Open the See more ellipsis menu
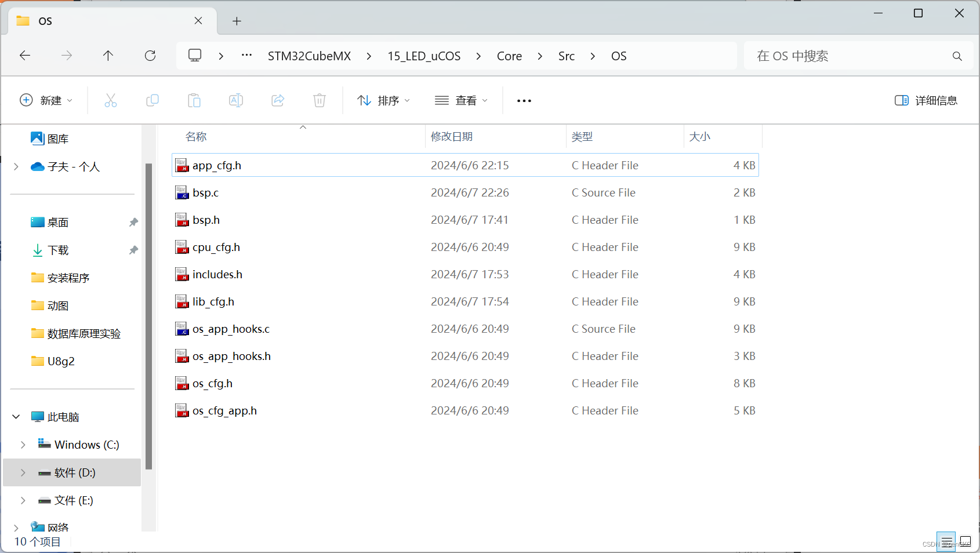 tap(524, 101)
